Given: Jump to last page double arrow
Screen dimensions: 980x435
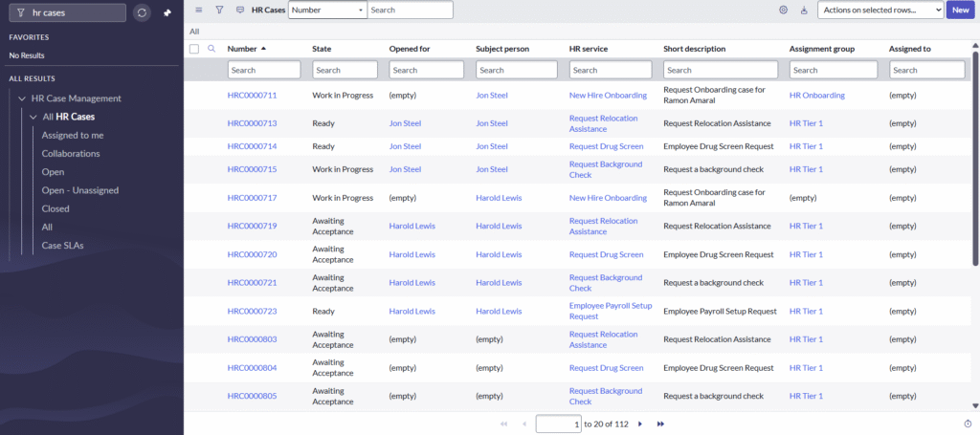Looking at the screenshot, I should 660,424.
